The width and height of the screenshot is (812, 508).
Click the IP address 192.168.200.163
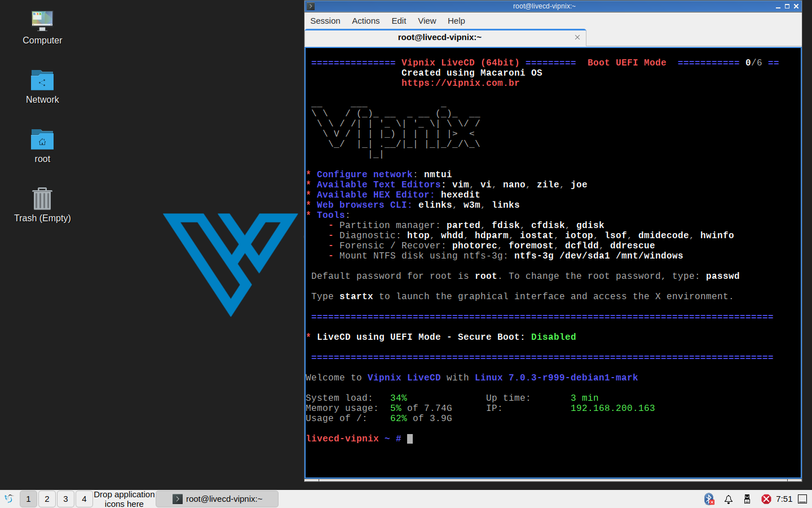pos(612,408)
